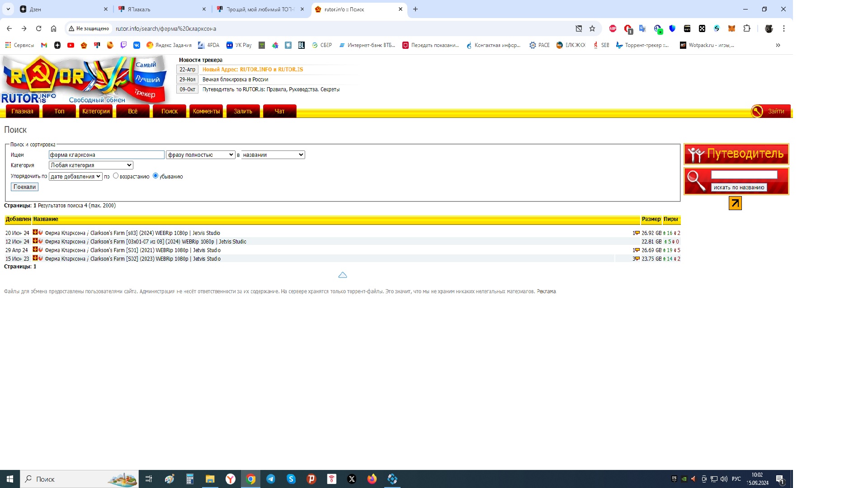The image size is (868, 488).
Task: Click the 'Поехали' search button
Action: click(24, 187)
